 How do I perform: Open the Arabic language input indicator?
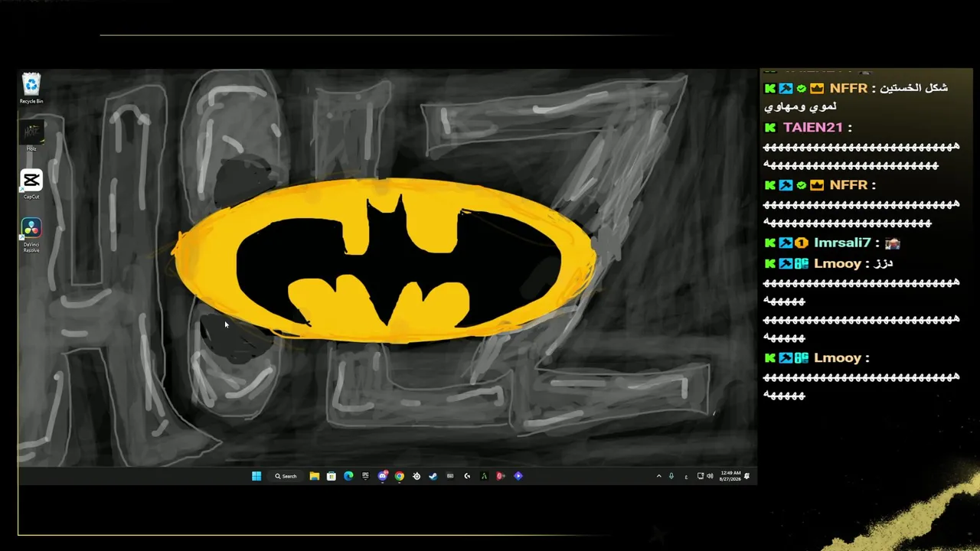tap(686, 476)
